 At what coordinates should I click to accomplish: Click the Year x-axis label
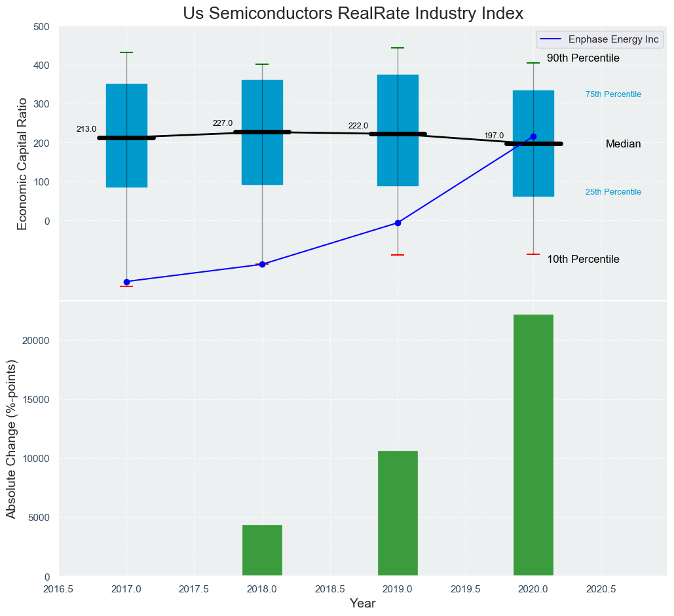(x=362, y=604)
